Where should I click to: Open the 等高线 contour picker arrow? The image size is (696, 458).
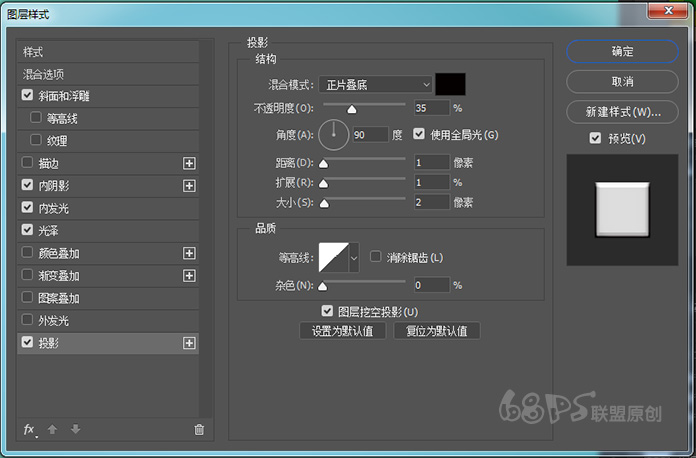(x=354, y=257)
